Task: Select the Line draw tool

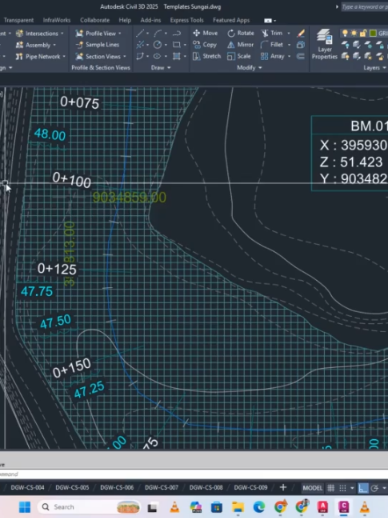Action: (x=140, y=33)
